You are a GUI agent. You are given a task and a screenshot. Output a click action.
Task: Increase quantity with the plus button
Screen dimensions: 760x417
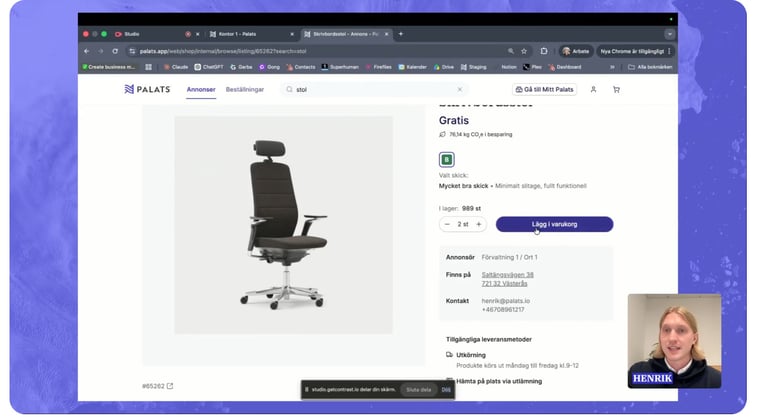point(478,225)
